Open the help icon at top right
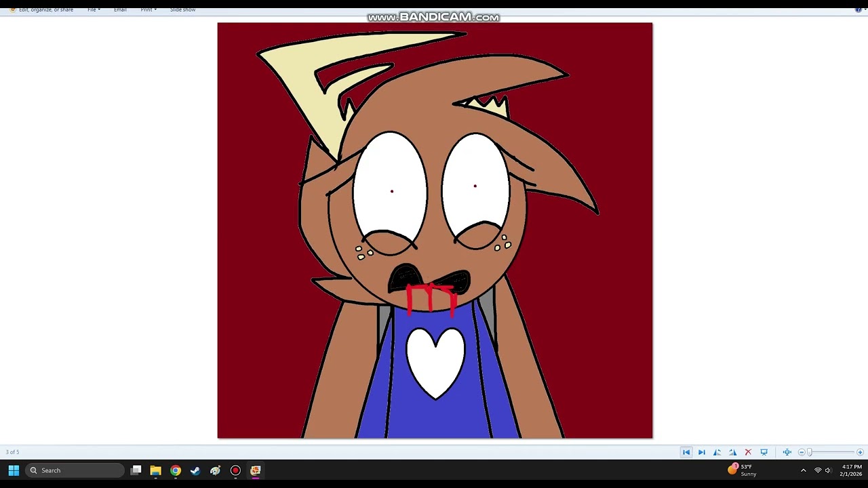Viewport: 868px width, 488px height. (859, 9)
